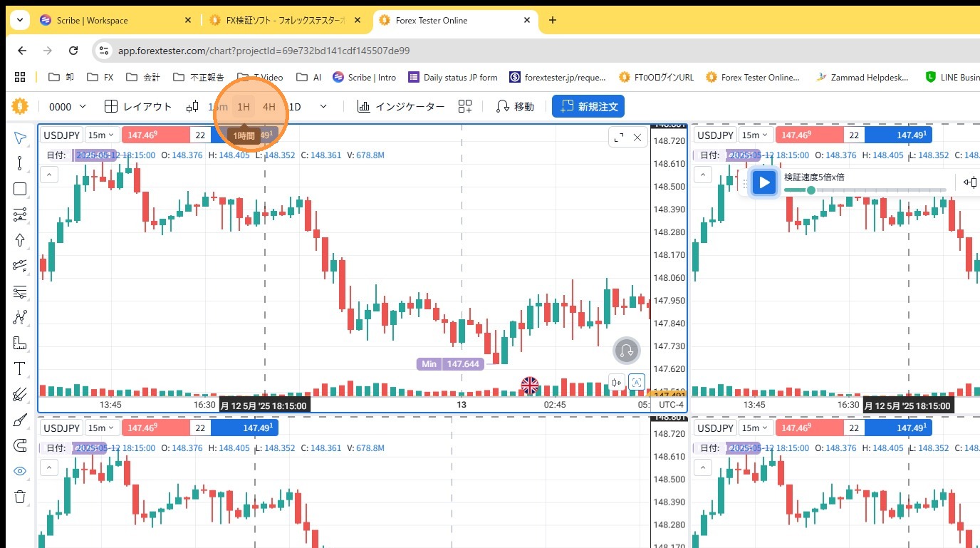The image size is (980, 548).
Task: Click the red 147.46 sell button in top-right chart
Action: (x=810, y=135)
